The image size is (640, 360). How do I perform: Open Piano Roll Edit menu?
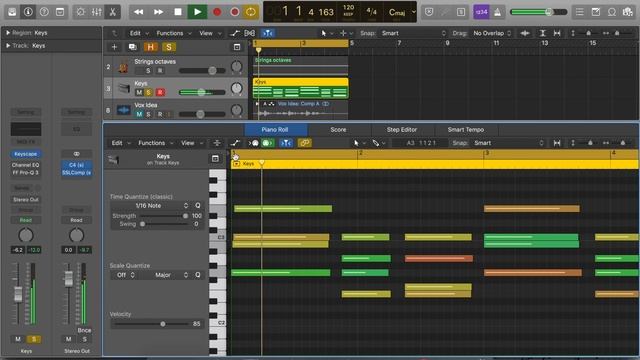pyautogui.click(x=121, y=143)
